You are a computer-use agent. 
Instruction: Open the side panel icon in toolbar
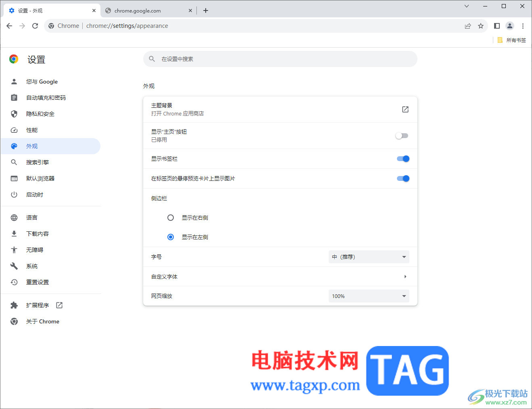tap(497, 26)
